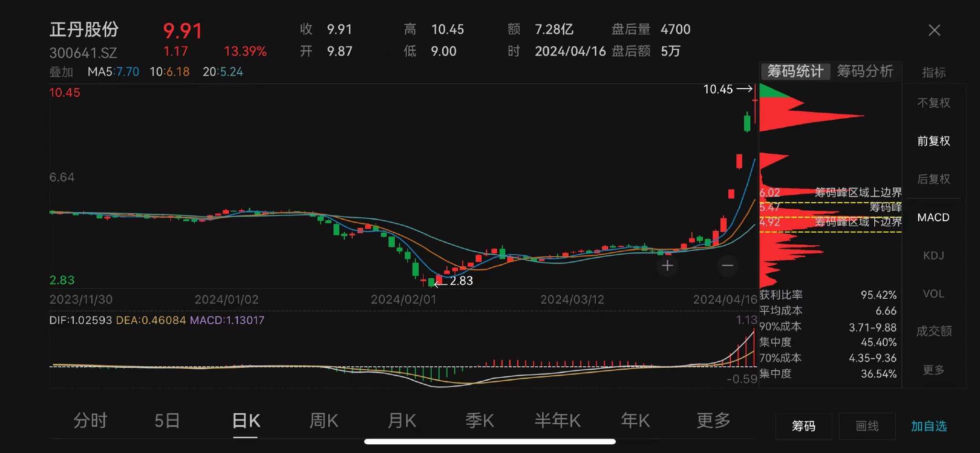This screenshot has height=453, width=980.
Task: Select the zoom-in icon on the chart
Action: pos(667,265)
